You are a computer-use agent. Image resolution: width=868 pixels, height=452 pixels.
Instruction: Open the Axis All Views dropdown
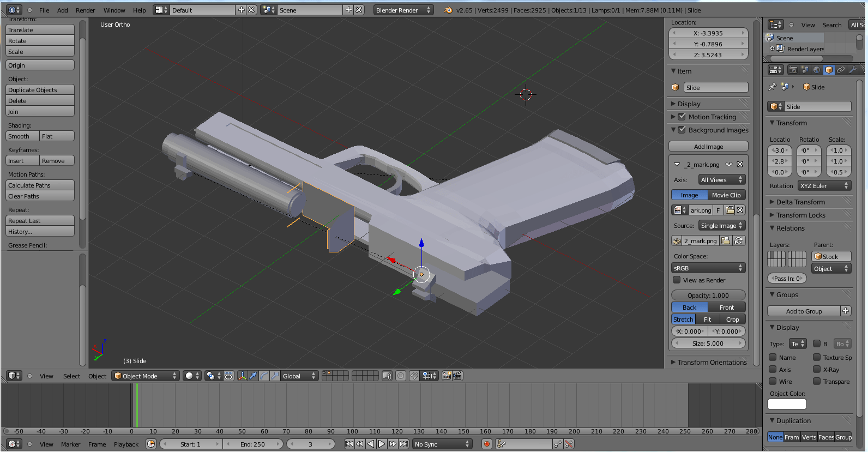coord(722,179)
